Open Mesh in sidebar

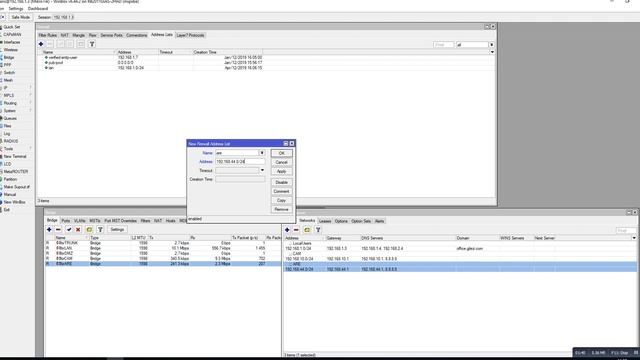point(8,80)
